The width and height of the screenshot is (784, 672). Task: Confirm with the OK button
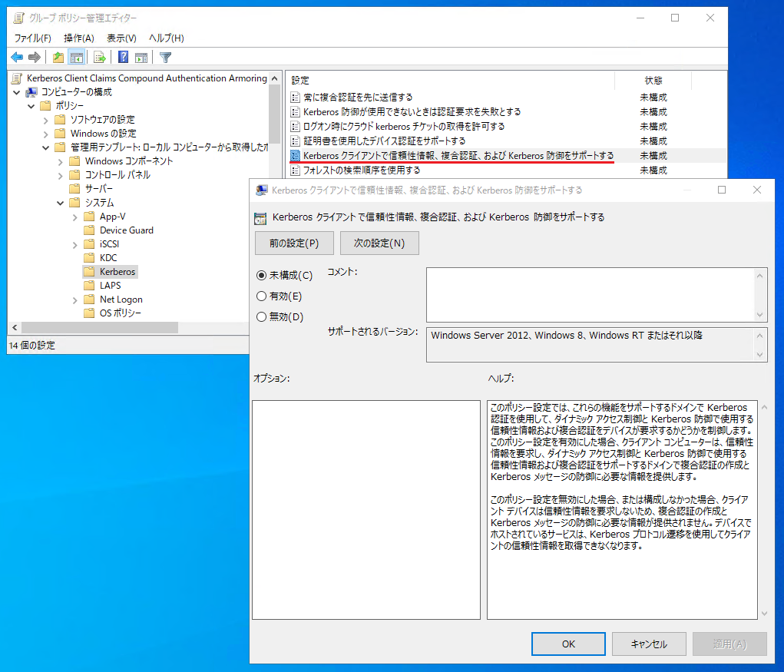point(568,644)
